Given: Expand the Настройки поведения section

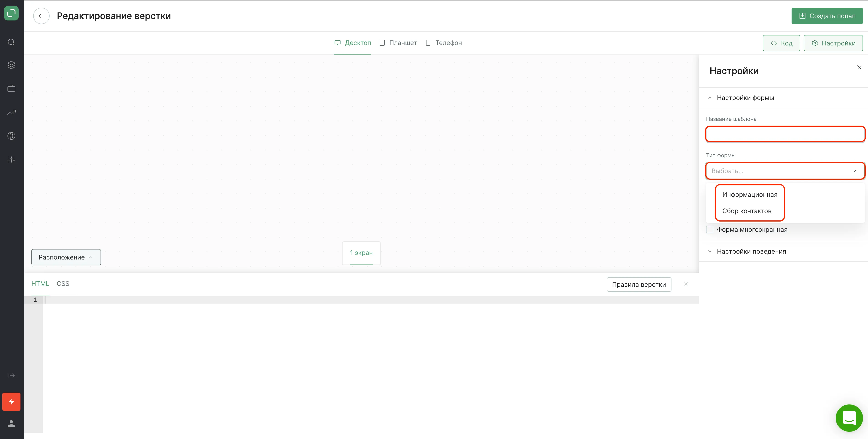Looking at the screenshot, I should [783, 252].
